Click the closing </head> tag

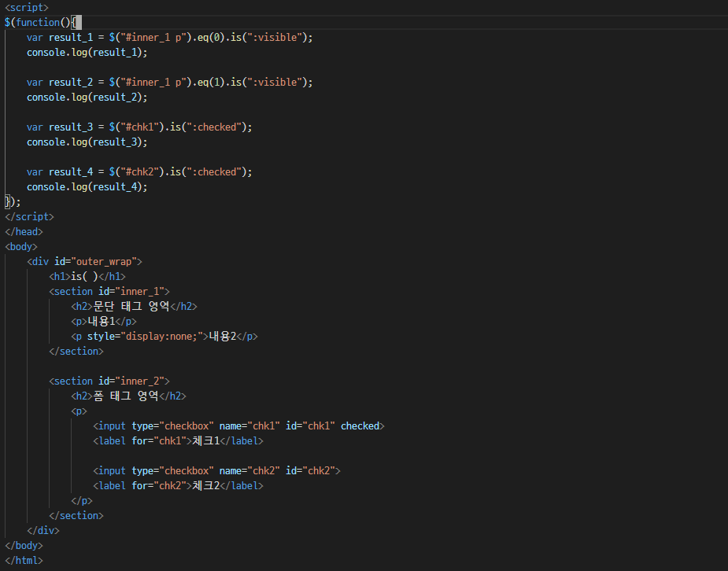point(24,231)
